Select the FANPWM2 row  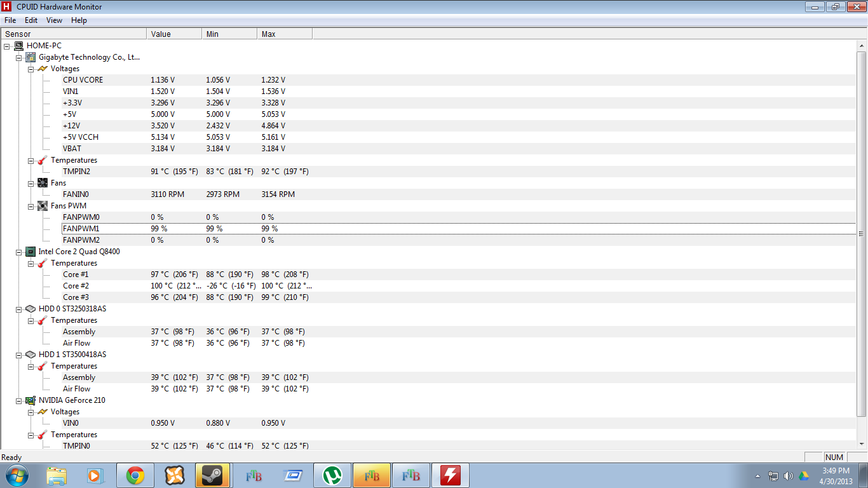[459, 240]
